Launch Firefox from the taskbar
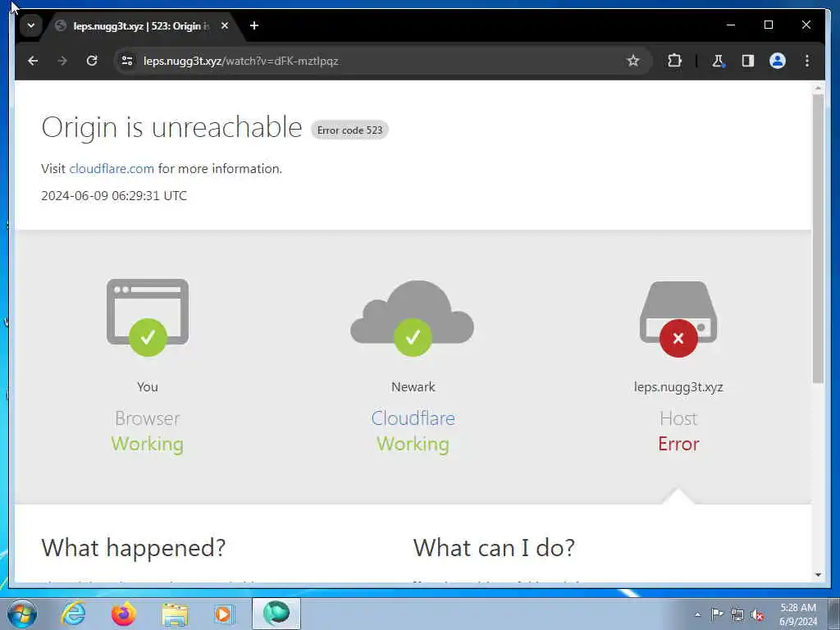Image resolution: width=840 pixels, height=630 pixels. 124,614
